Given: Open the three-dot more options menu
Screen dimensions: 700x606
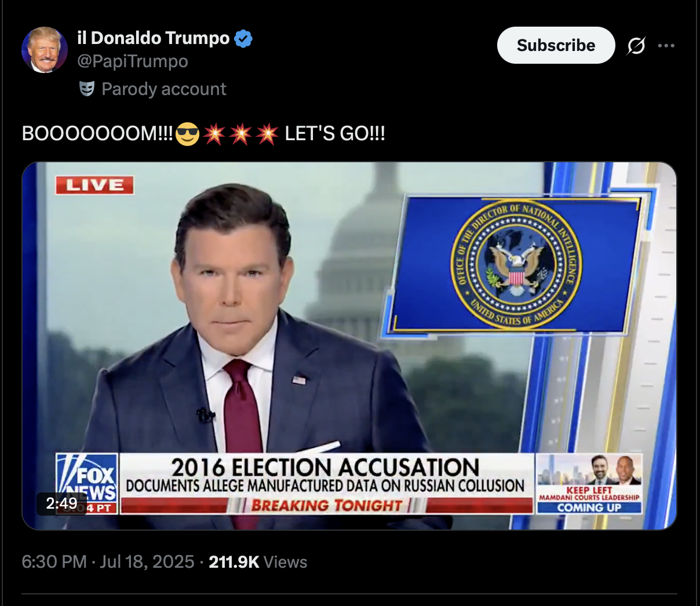Looking at the screenshot, I should pyautogui.click(x=666, y=46).
